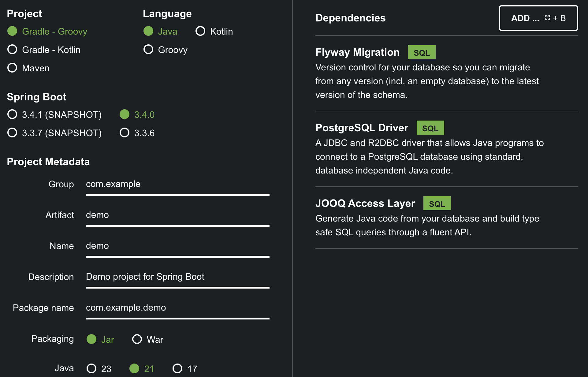The height and width of the screenshot is (377, 588).
Task: Select Java as the language
Action: click(x=160, y=31)
